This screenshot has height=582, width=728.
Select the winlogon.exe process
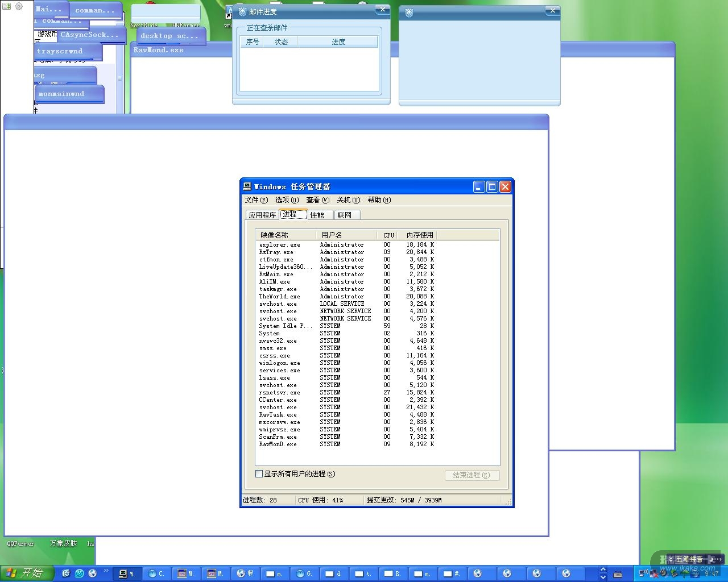(x=347, y=363)
